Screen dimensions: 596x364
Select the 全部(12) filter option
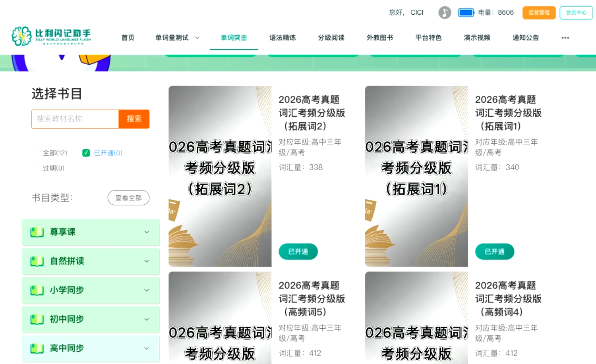pyautogui.click(x=55, y=153)
